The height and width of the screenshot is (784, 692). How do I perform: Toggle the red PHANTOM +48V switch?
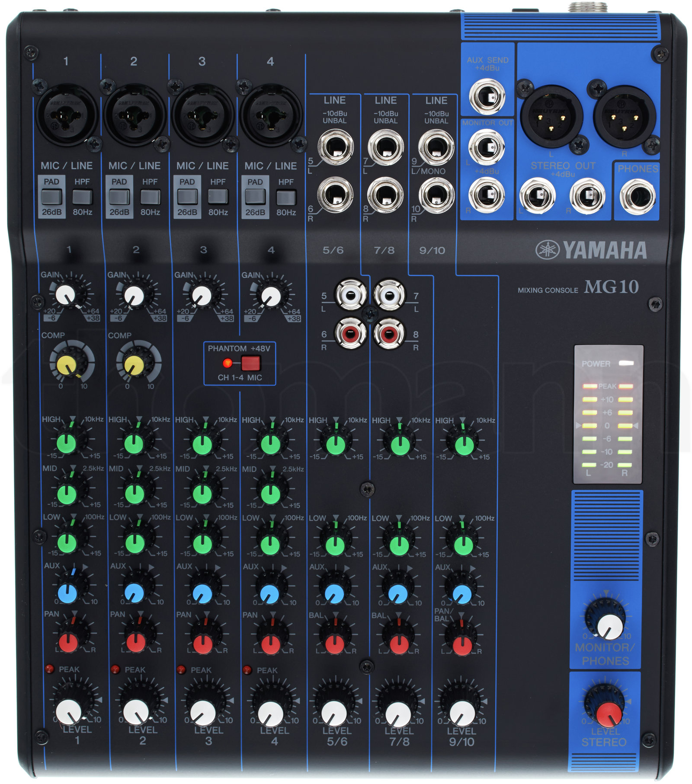click(x=250, y=363)
